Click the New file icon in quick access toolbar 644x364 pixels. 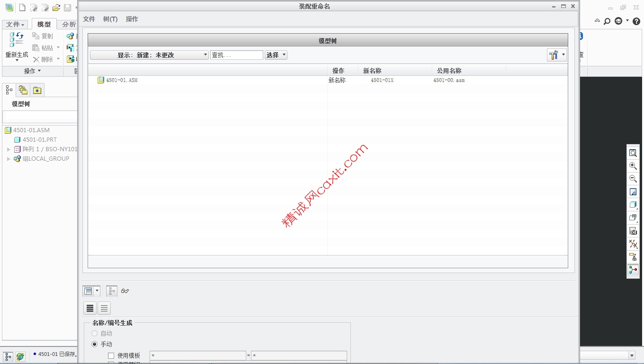coord(22,8)
